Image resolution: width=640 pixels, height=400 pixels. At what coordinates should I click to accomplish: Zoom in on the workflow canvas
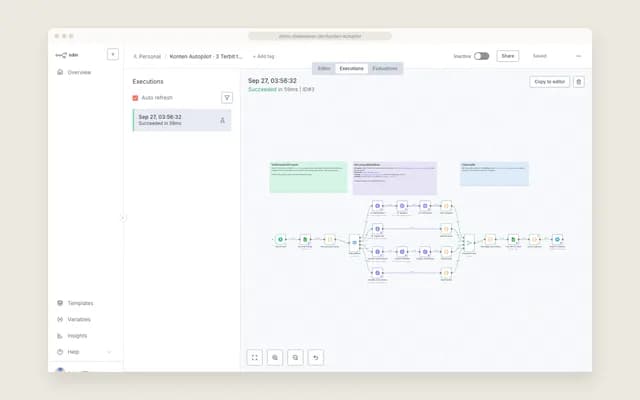tap(275, 358)
